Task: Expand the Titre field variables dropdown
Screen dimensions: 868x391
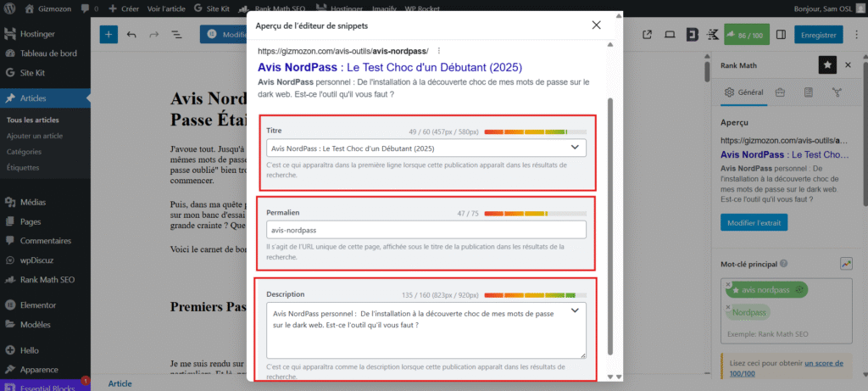Action: (x=576, y=148)
